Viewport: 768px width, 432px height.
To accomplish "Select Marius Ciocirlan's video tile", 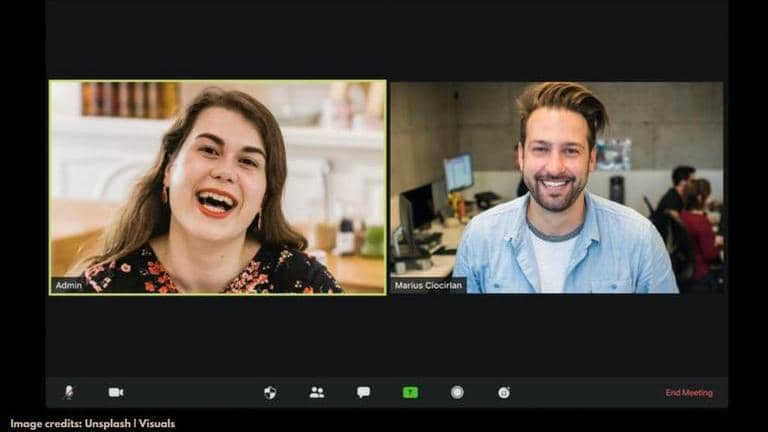I will tap(556, 187).
